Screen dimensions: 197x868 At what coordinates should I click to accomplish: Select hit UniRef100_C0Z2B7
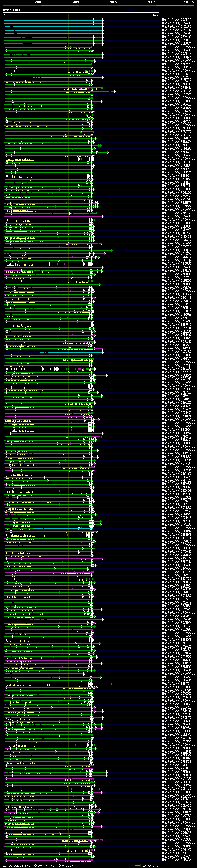click(x=177, y=352)
